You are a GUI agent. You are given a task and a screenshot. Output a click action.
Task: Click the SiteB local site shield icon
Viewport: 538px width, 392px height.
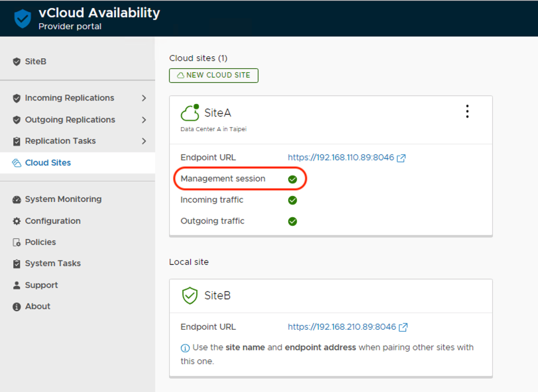pyautogui.click(x=189, y=295)
